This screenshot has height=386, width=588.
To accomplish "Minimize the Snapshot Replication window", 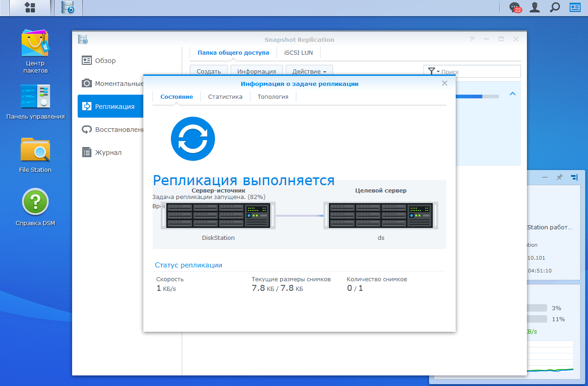I will click(486, 40).
